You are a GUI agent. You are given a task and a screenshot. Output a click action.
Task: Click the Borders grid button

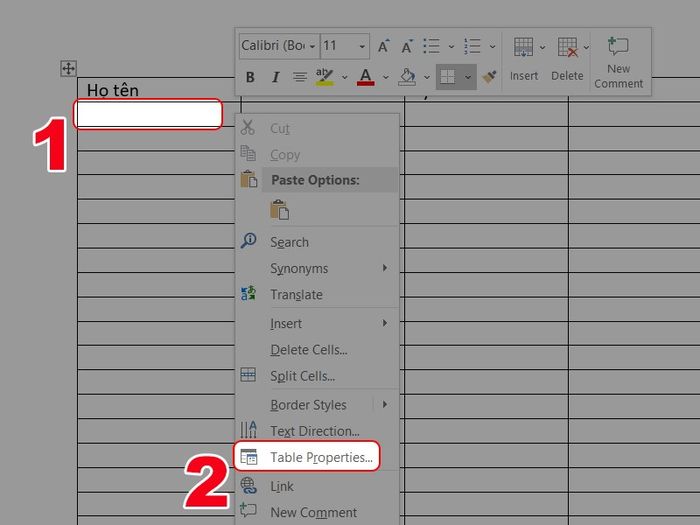(x=447, y=77)
